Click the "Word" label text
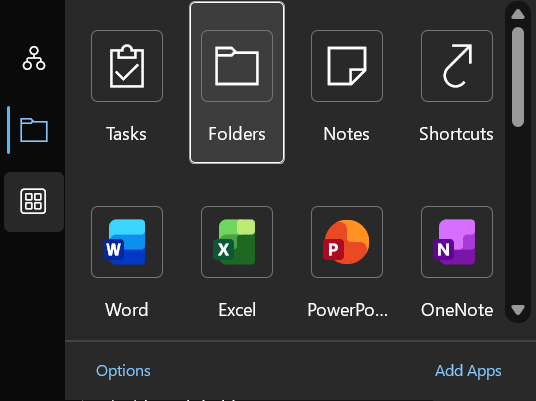 pyautogui.click(x=126, y=310)
